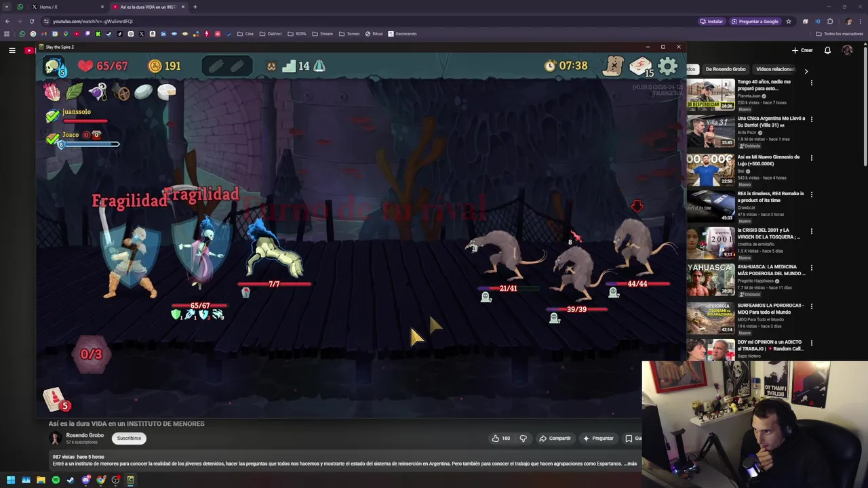Click 'Preguntar a Google' button
868x488 pixels.
[755, 21]
